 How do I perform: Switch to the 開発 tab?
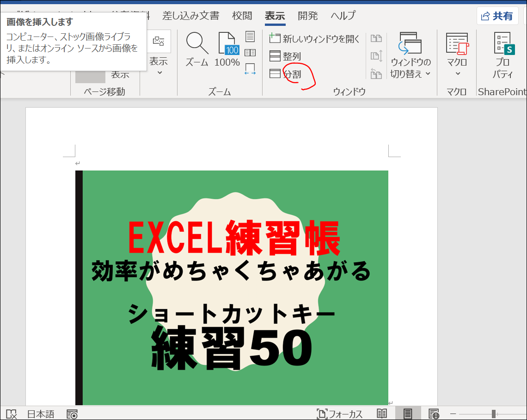point(307,15)
